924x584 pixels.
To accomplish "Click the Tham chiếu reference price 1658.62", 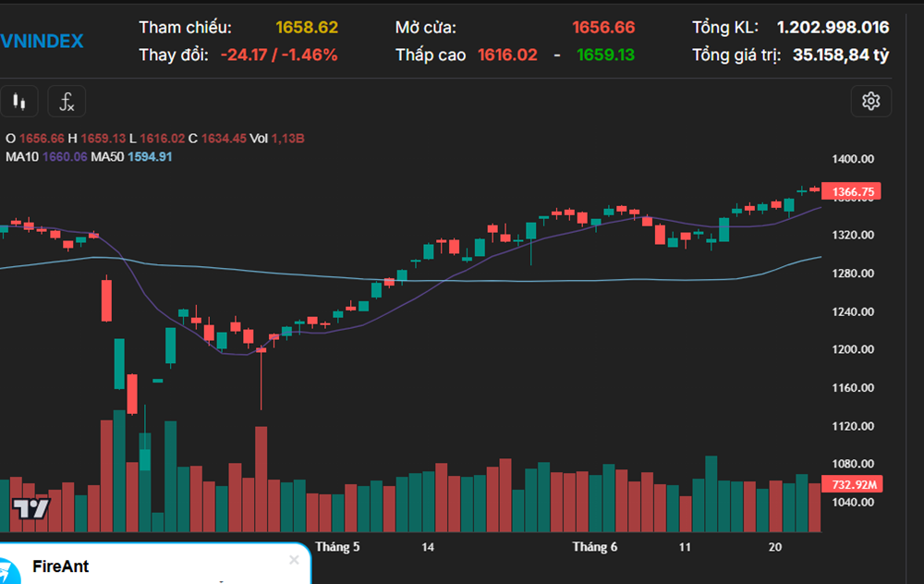I will pos(307,28).
